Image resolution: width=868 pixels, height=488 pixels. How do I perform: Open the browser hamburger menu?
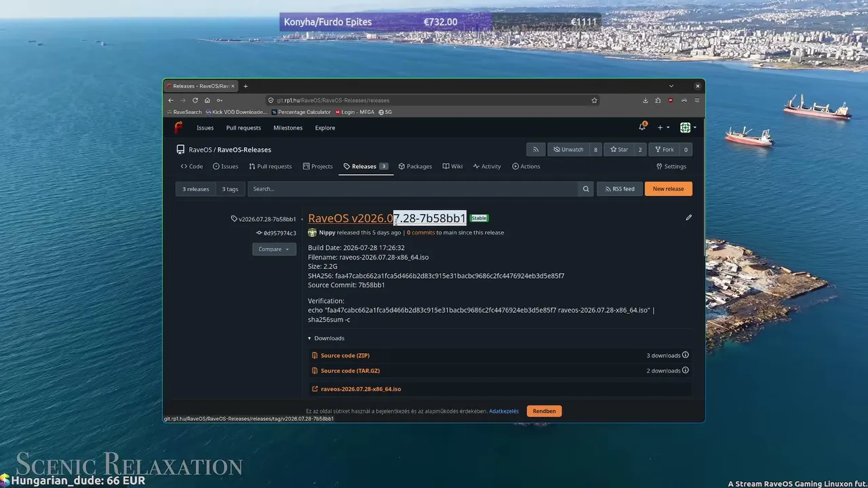(696, 100)
